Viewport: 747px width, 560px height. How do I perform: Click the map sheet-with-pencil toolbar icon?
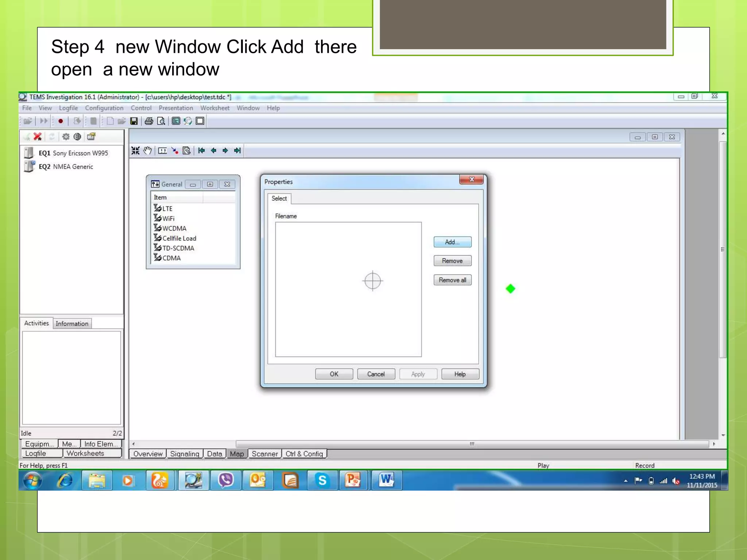click(186, 151)
